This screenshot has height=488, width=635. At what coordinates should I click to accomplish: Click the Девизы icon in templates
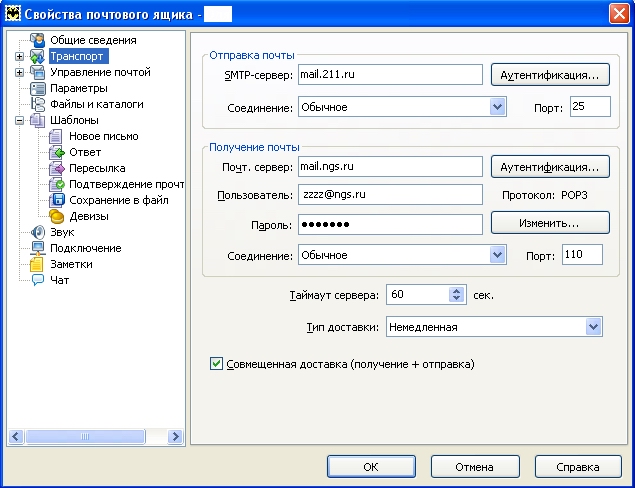57,216
